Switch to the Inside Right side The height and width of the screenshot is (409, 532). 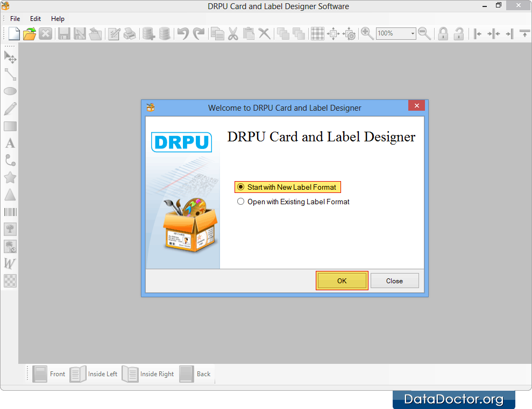[x=148, y=374]
